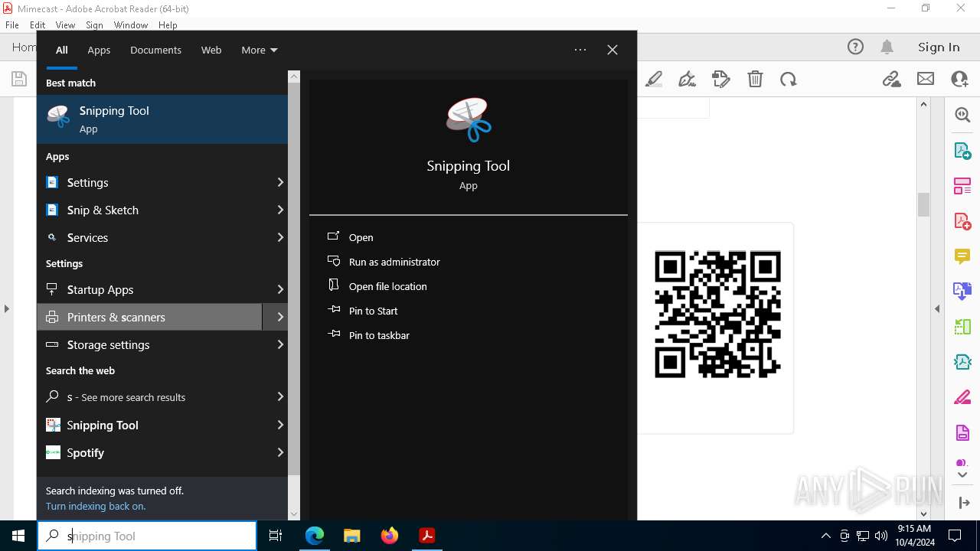Click the Spotify web result icon
The image size is (980, 551).
[53, 452]
